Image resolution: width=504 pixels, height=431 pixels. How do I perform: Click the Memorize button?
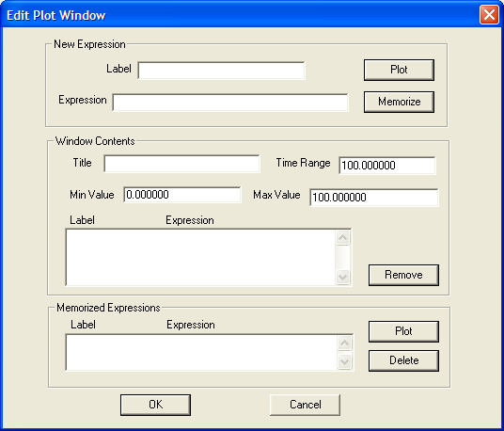coord(399,102)
